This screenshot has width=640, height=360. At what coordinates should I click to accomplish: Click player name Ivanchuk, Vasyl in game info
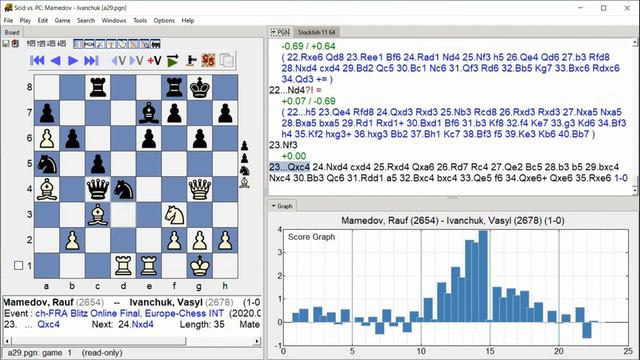[166, 302]
